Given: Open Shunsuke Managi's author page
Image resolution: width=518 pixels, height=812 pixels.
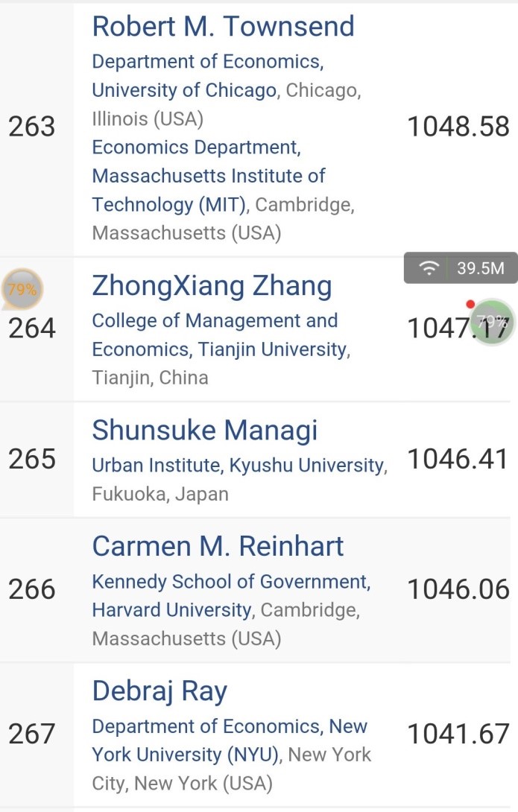Looking at the screenshot, I should pos(204,430).
